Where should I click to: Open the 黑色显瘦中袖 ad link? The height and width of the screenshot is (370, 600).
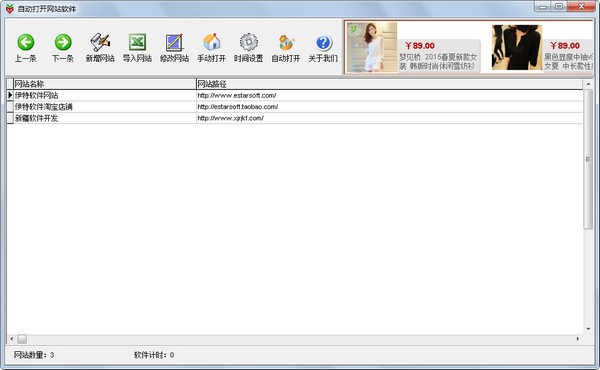568,62
